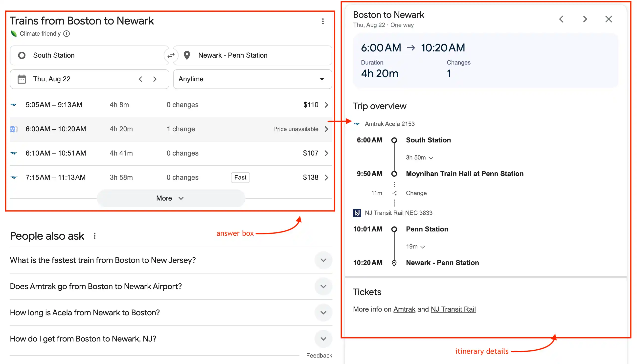Screen dimensions: 637x364
Task: Click the Feedback link
Action: [x=319, y=356]
